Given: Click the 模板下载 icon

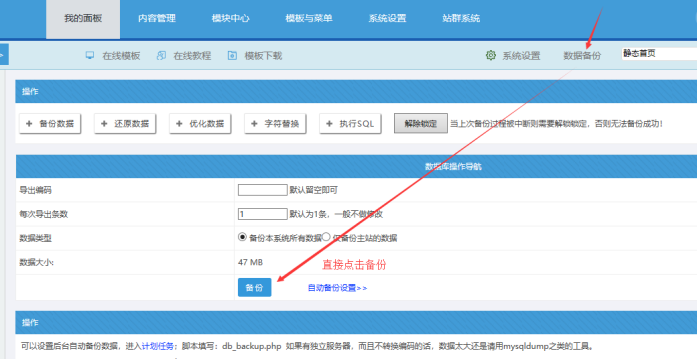Looking at the screenshot, I should [x=232, y=55].
